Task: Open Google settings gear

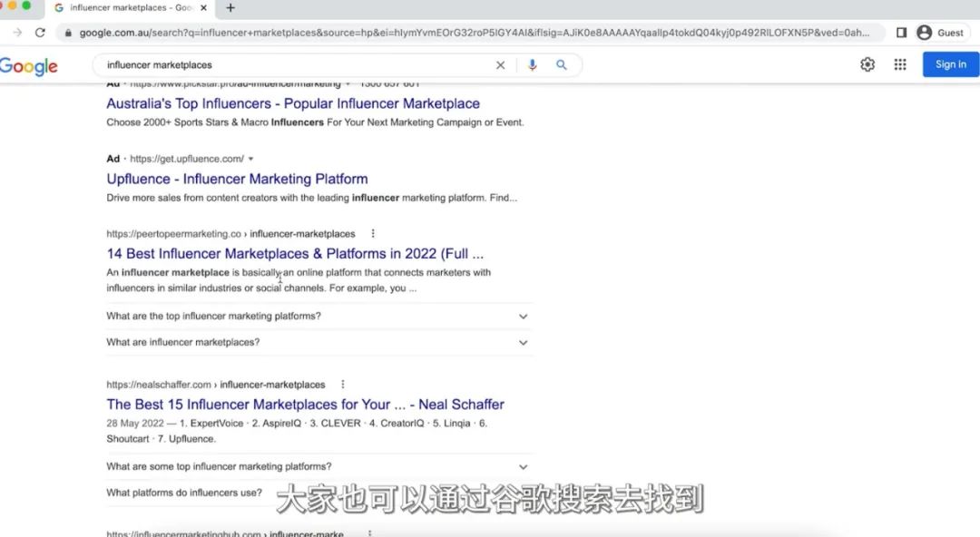Action: pos(867,64)
